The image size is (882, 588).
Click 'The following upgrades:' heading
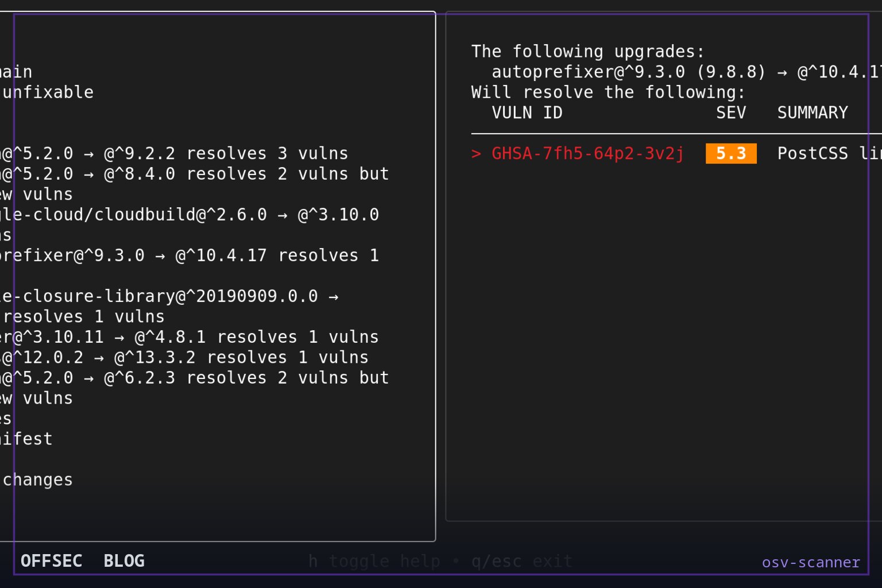click(588, 52)
